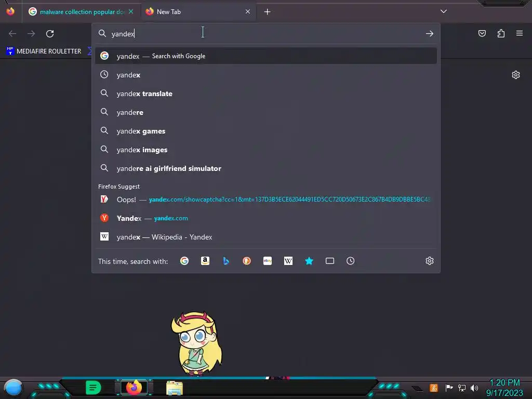The image size is (532, 399).
Task: Open the Action Center flag icon
Action: [449, 388]
